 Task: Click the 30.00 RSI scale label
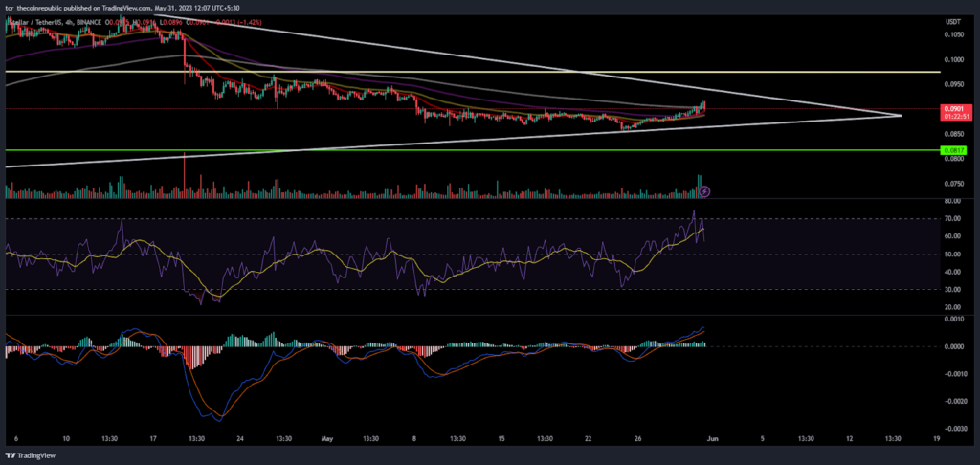(952, 289)
